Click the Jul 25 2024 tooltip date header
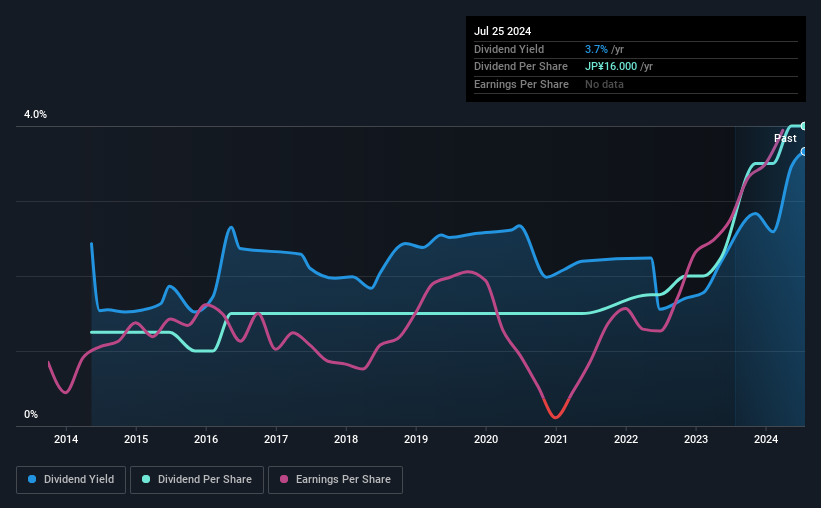Image resolution: width=821 pixels, height=508 pixels. 503,31
